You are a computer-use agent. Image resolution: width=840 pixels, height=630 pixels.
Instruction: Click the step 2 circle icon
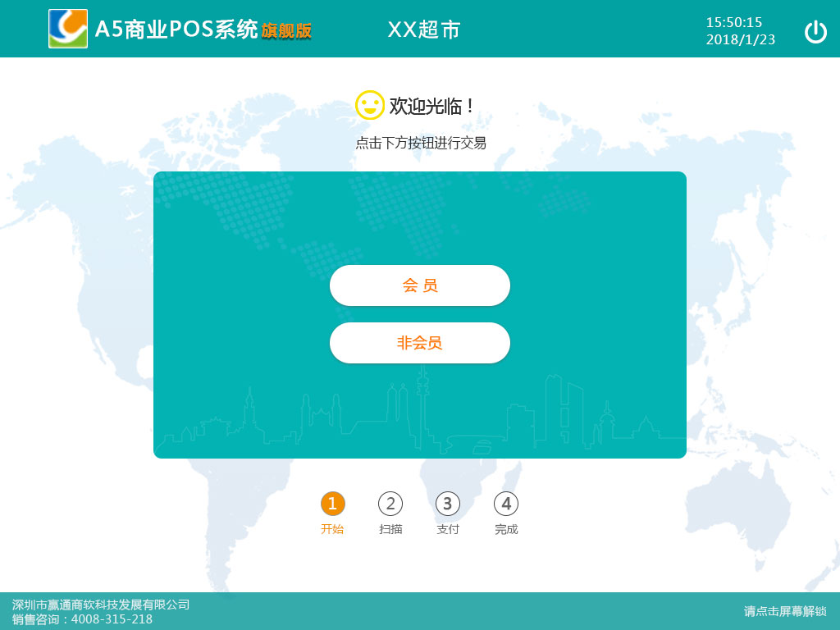point(390,504)
